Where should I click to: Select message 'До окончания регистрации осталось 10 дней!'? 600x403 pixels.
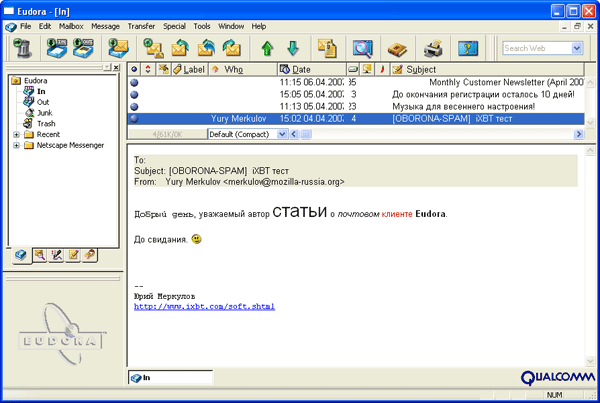coord(356,95)
